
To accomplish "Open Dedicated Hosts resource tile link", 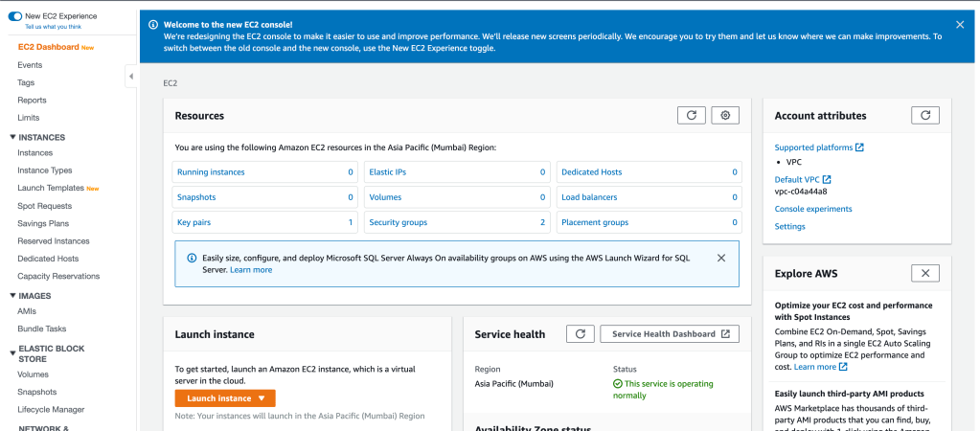I will click(x=592, y=171).
